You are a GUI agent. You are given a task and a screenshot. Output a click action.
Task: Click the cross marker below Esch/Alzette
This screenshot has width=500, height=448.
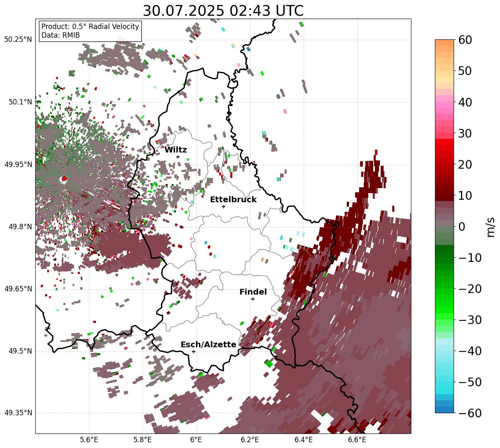coord(193,351)
